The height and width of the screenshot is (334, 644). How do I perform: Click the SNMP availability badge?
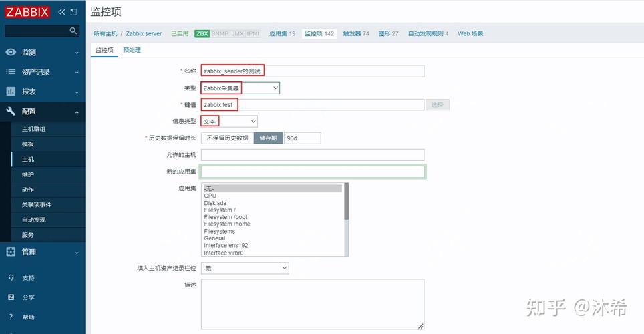(220, 33)
